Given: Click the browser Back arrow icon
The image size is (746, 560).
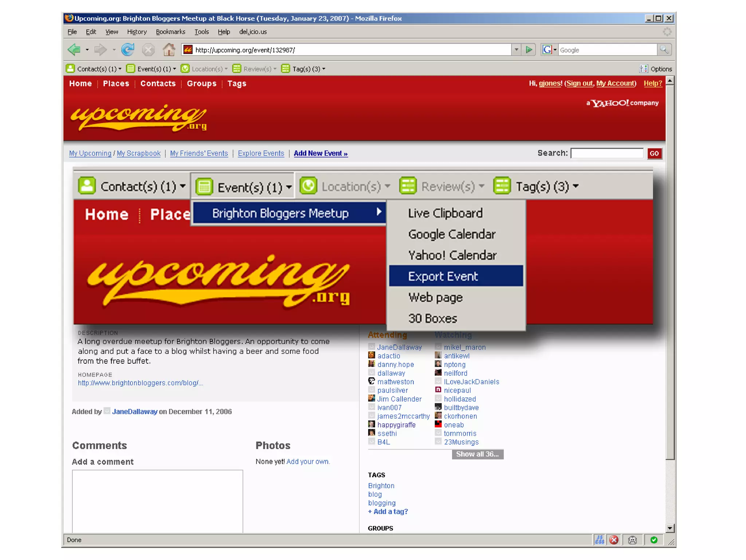Looking at the screenshot, I should tap(74, 50).
